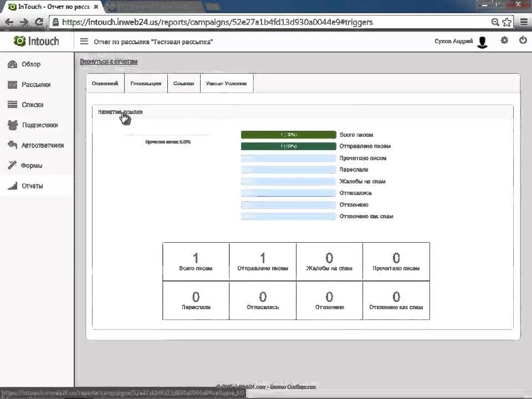Go to Обзор in the sidebar
This screenshot has width=532, height=399.
tap(37, 64)
